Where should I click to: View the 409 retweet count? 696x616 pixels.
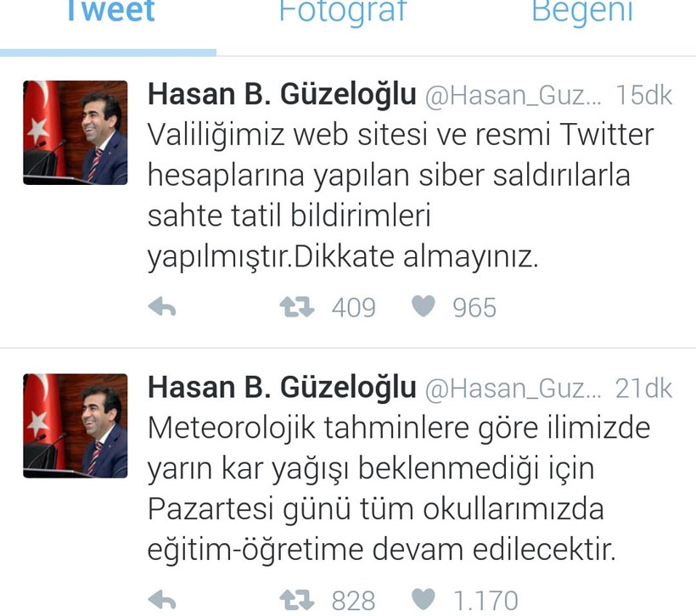(x=353, y=307)
